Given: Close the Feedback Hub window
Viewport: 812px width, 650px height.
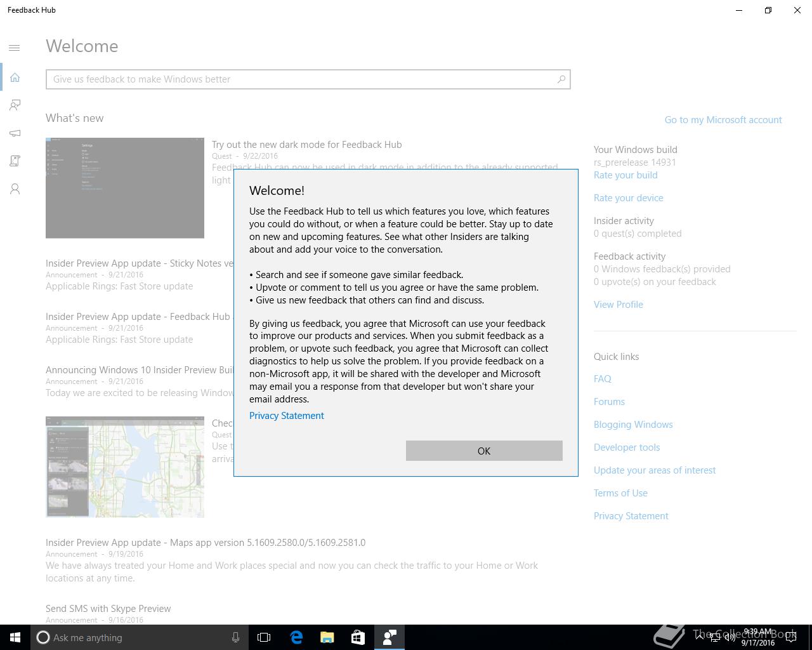Looking at the screenshot, I should [x=797, y=10].
